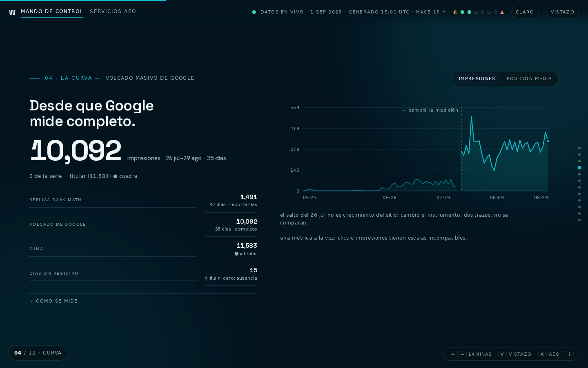The image size is (588, 368).
Task: Click the value 1,491
Action: pyautogui.click(x=249, y=197)
